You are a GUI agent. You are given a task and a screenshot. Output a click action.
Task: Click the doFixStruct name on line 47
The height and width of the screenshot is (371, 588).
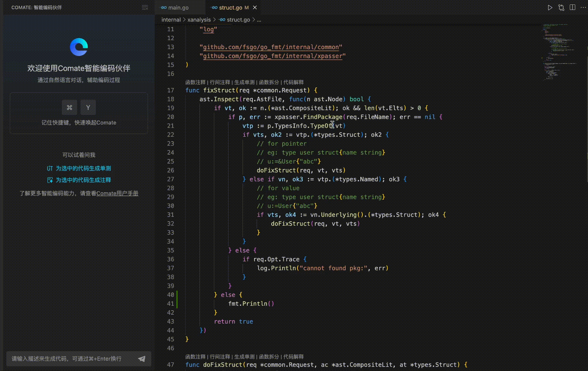223,365
